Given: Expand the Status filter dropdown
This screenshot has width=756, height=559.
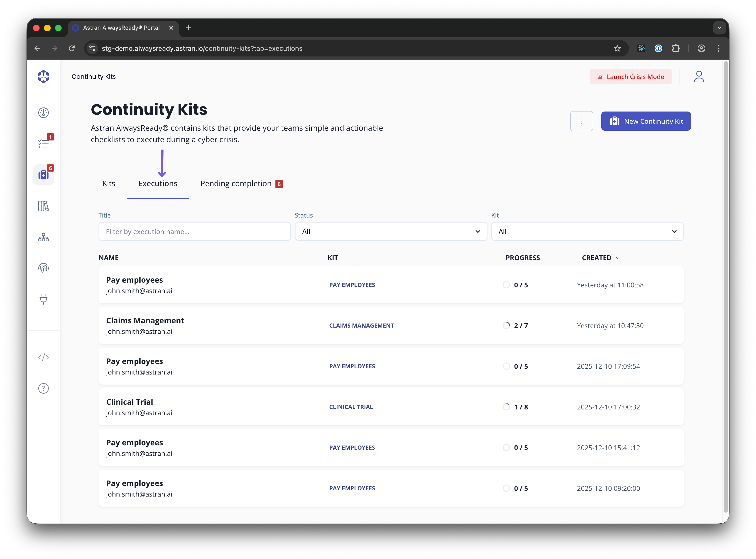Looking at the screenshot, I should click(391, 231).
